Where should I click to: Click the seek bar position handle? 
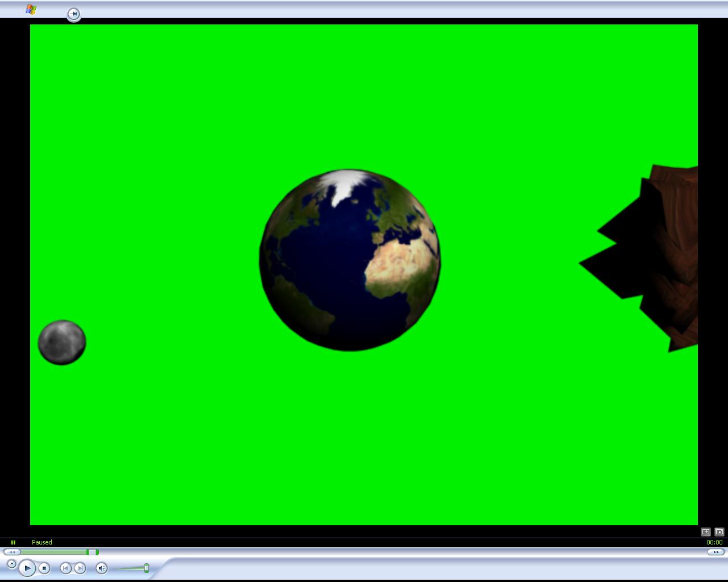pyautogui.click(x=92, y=552)
